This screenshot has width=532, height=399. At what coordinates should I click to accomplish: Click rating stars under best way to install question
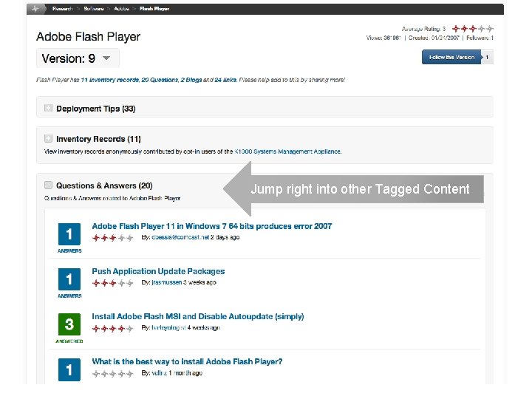tap(112, 374)
